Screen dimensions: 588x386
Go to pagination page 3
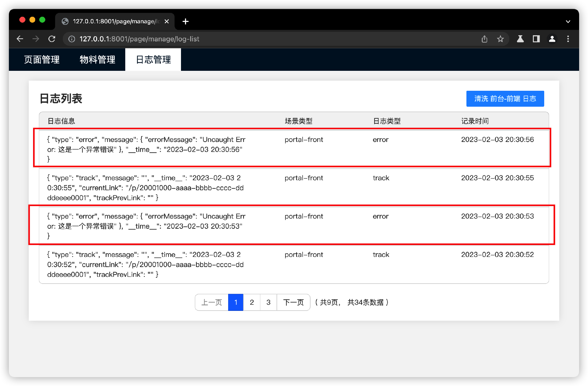pos(268,302)
